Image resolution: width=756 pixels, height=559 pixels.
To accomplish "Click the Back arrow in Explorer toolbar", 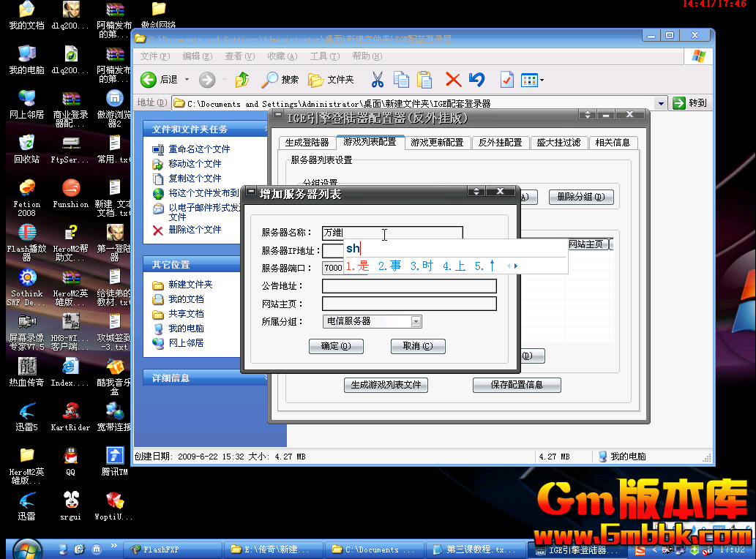I will (149, 79).
